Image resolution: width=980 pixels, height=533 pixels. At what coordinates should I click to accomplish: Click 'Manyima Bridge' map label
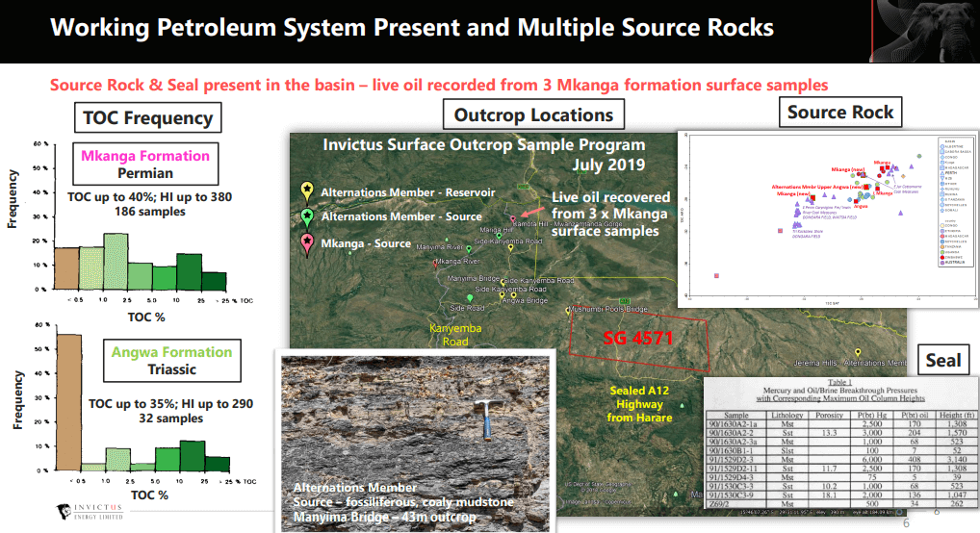click(x=473, y=278)
